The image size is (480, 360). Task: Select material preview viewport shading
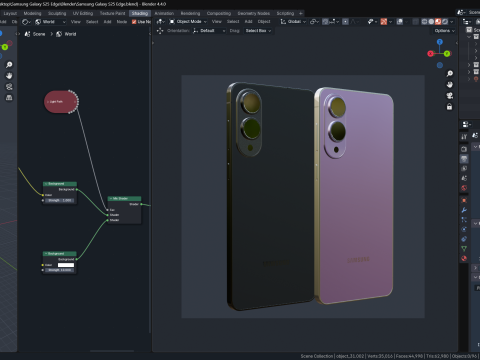(438, 21)
